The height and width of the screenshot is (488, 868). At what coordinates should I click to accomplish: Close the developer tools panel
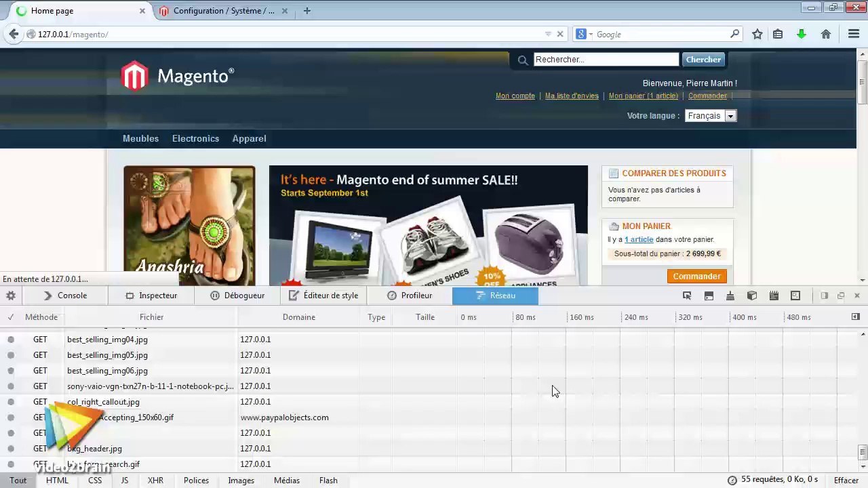tap(857, 296)
